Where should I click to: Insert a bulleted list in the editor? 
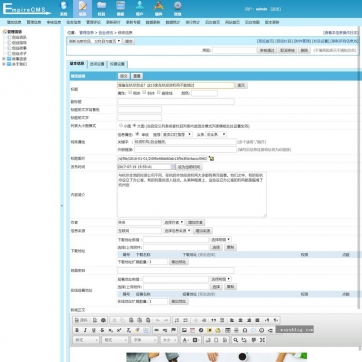(186, 320)
